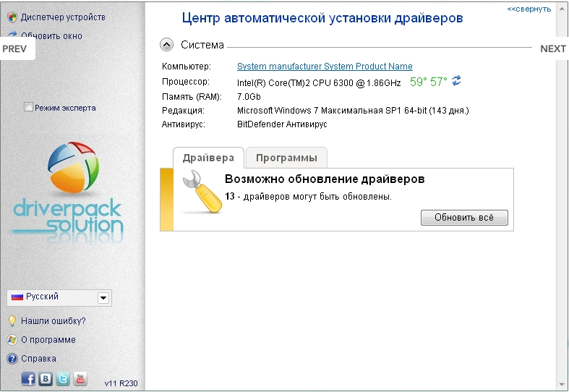Open the Справка help link
The height and width of the screenshot is (392, 569).
[x=38, y=359]
